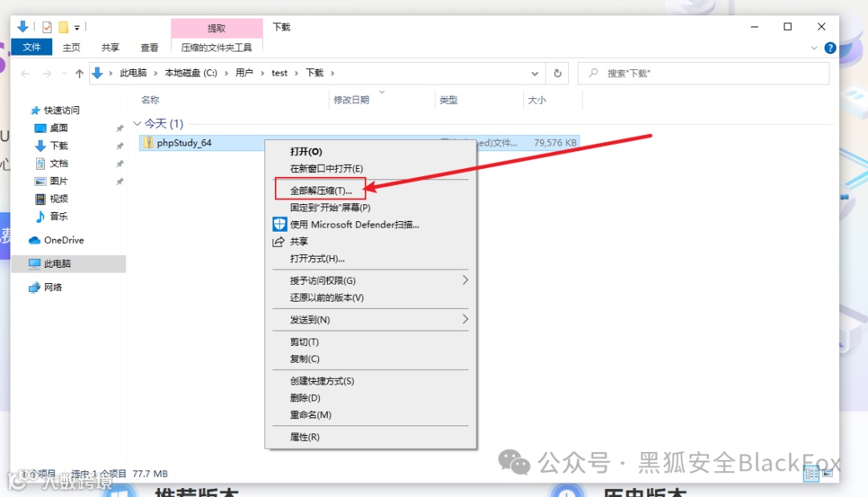Open 网络 in the navigation pane
This screenshot has height=497, width=868.
[x=53, y=287]
